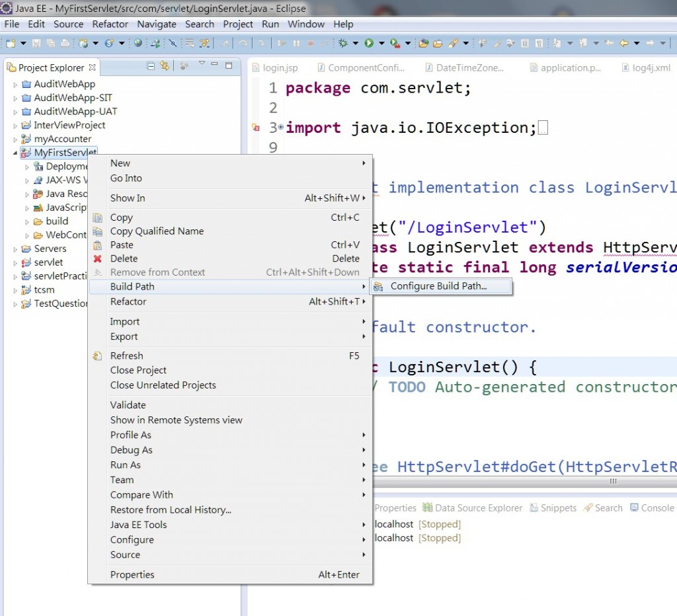Open the Window menu
The height and width of the screenshot is (616, 677).
(x=306, y=24)
